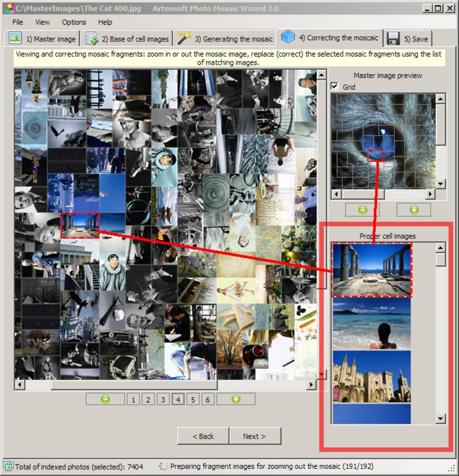Select the castle cell image
The image size is (459, 476).
pyautogui.click(x=372, y=377)
